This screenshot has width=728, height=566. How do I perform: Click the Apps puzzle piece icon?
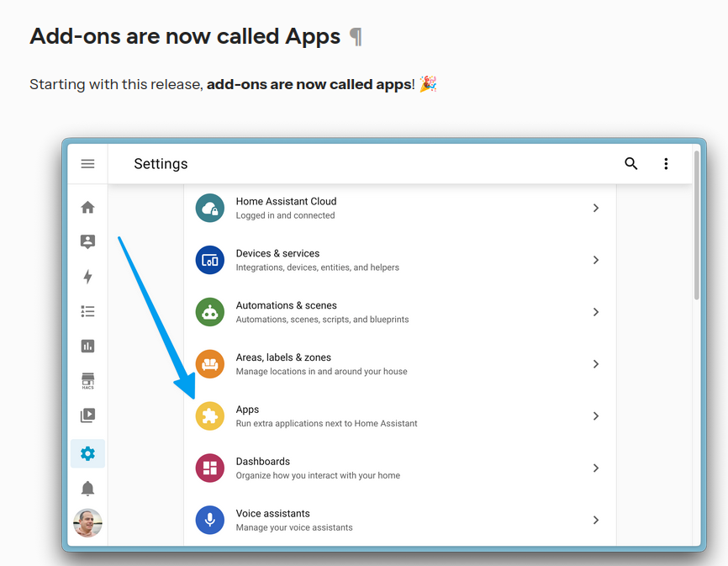210,416
